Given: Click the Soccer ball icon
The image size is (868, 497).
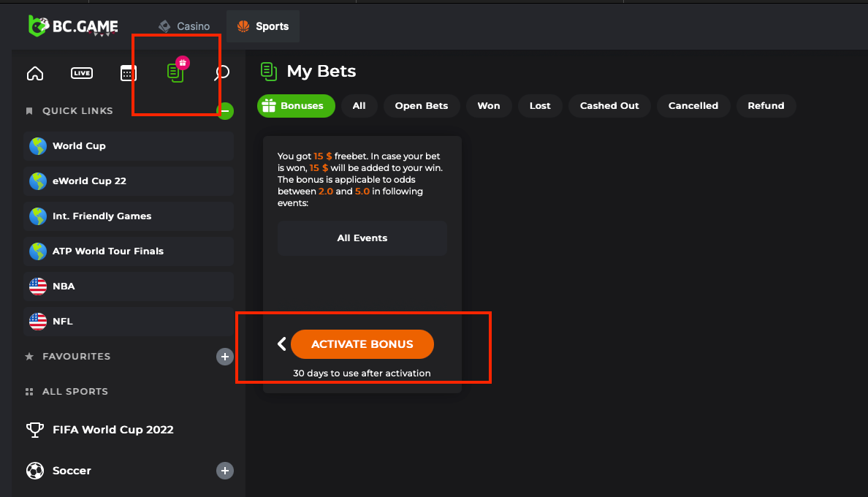Looking at the screenshot, I should [34, 471].
